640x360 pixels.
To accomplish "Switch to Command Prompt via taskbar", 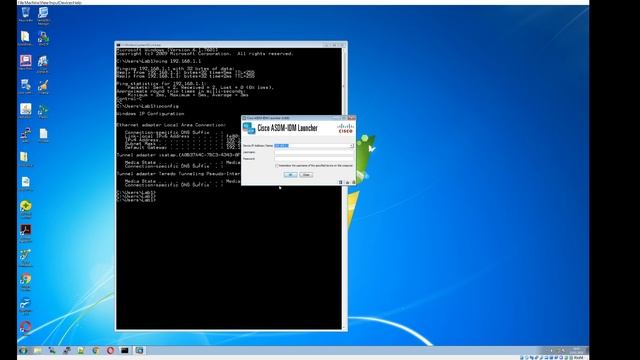I will (125, 350).
